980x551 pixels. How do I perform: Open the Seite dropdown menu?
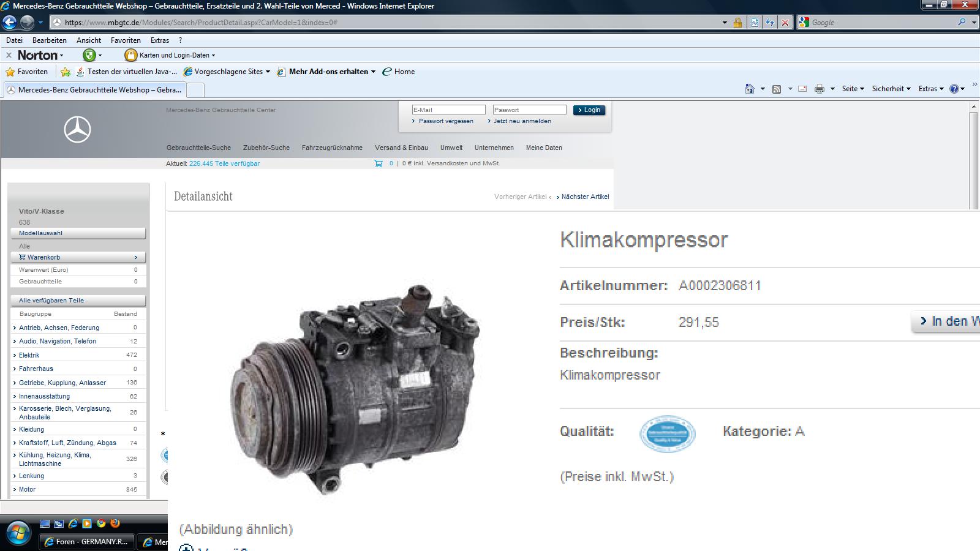853,89
